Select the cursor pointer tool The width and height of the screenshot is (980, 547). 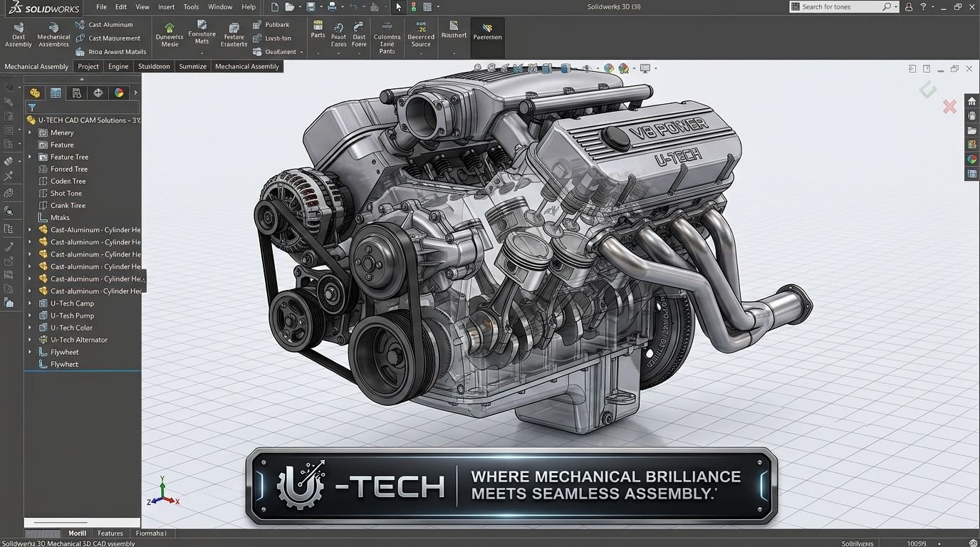[398, 6]
